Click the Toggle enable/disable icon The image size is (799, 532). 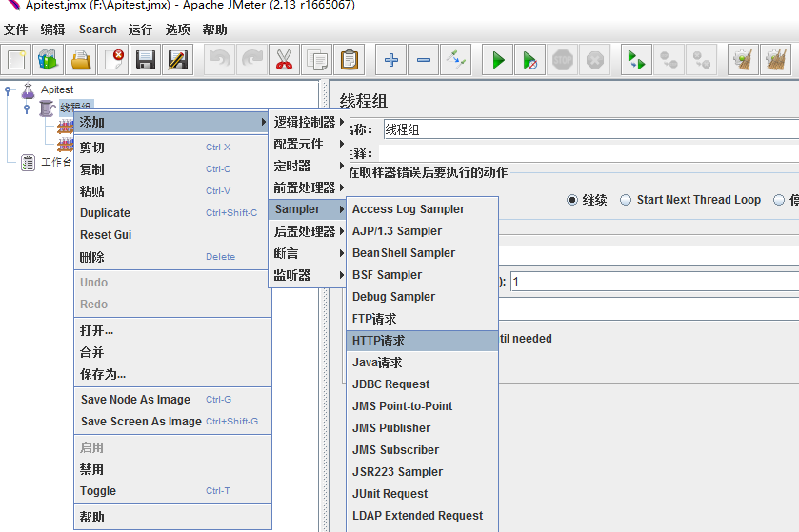click(455, 60)
